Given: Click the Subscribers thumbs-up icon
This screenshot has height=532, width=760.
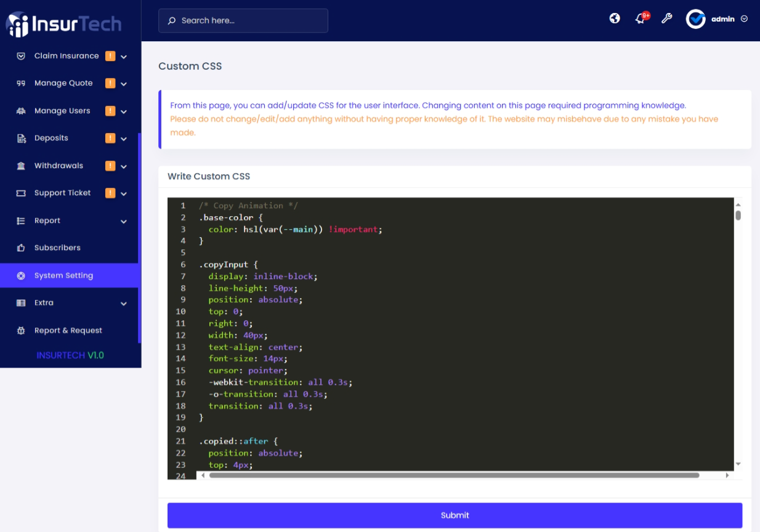Looking at the screenshot, I should tap(21, 248).
